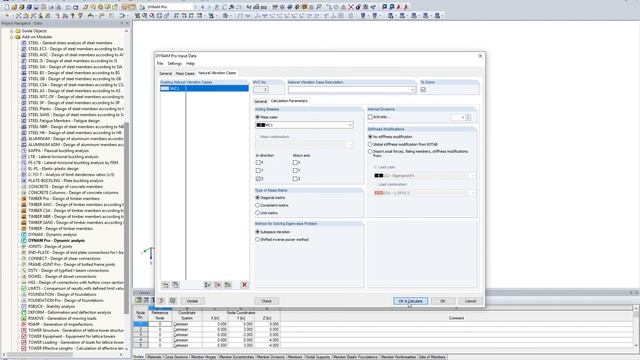Screen dimensions: 640x360
Task: Open Mass case MC1 dropdown
Action: [350, 125]
